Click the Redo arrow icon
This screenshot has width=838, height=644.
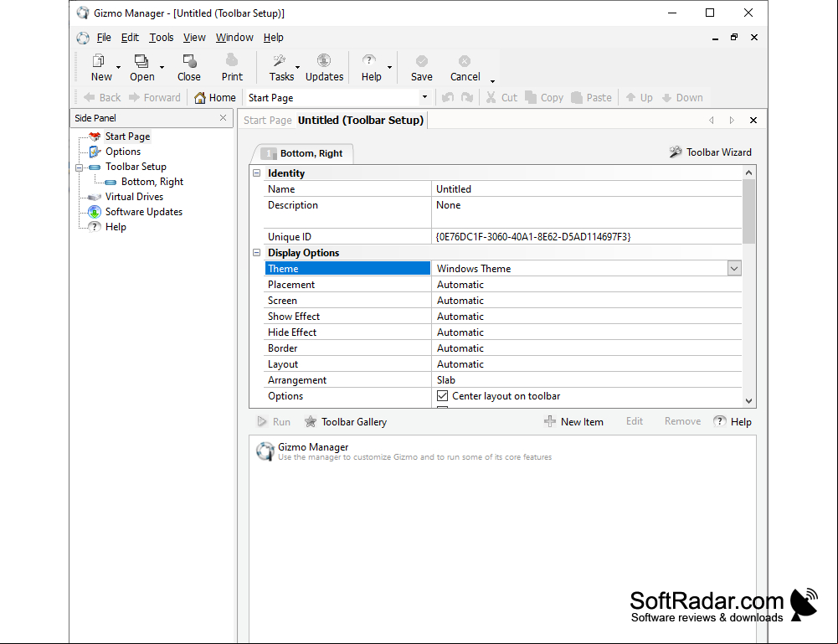[467, 97]
